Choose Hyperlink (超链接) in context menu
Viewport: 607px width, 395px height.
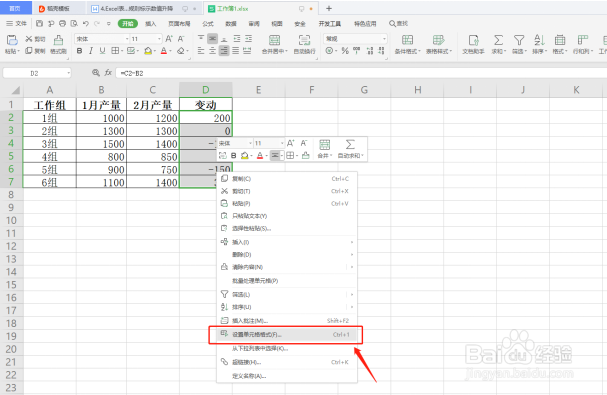(287, 362)
